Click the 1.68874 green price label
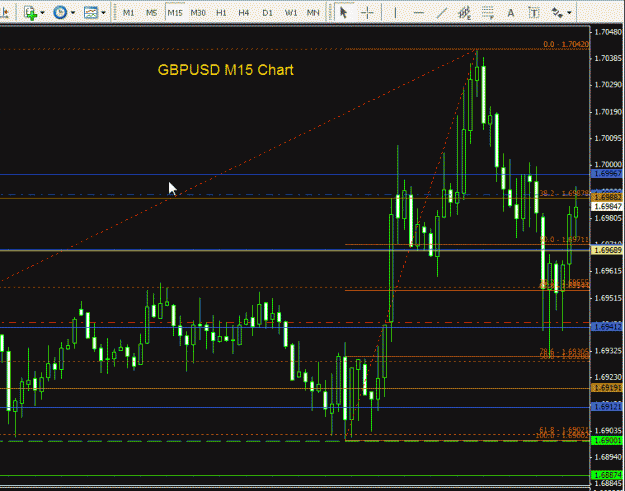The image size is (625, 491). tap(607, 475)
